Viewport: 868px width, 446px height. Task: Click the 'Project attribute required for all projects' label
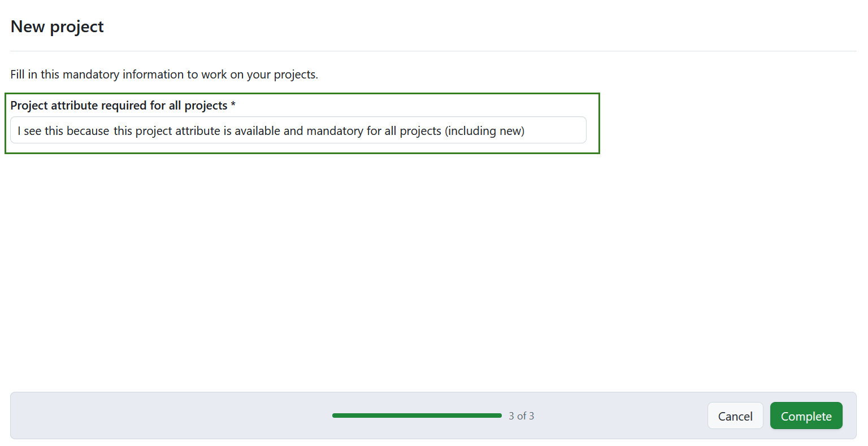click(x=119, y=106)
